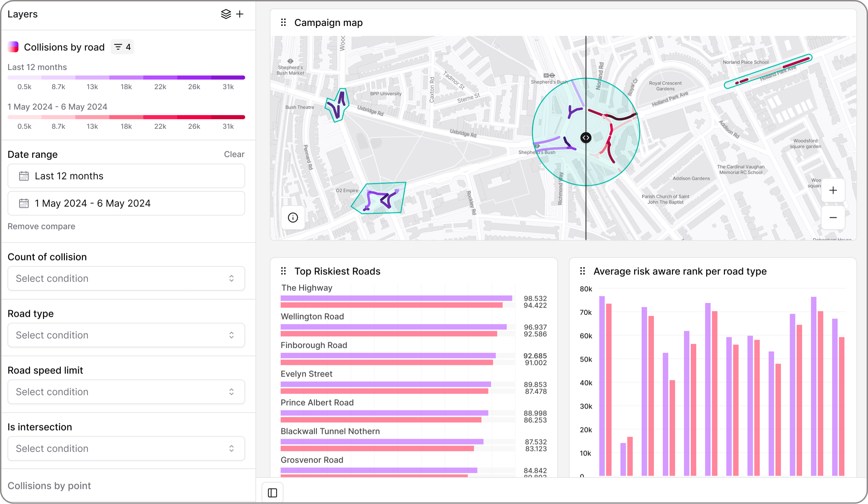
Task: Click Remove compare link
Action: coord(41,227)
